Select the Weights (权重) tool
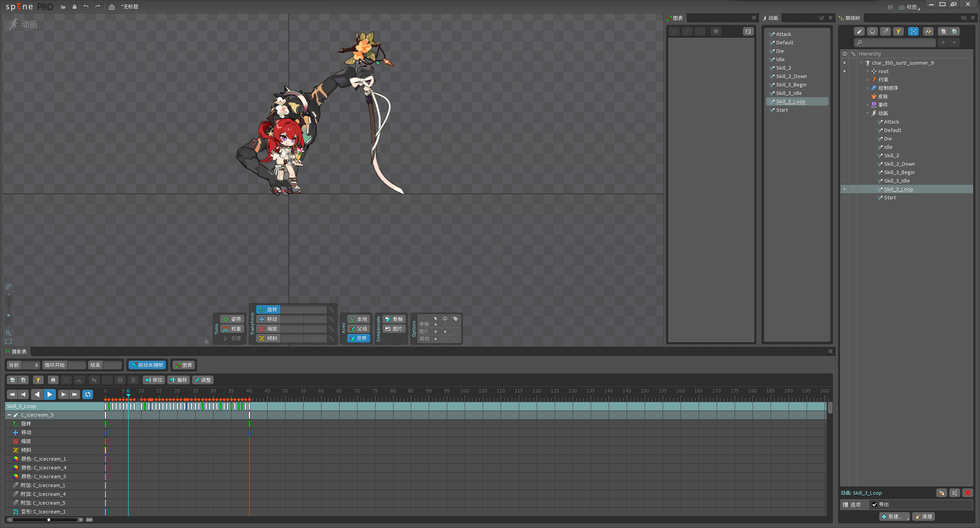Screen dimensions: 980x528 [232, 329]
